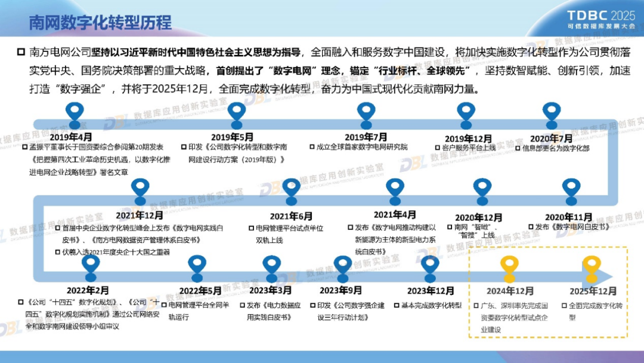Viewport: 644px width, 363px height.
Task: Click the date label 2025年12月
Action: 593,291
